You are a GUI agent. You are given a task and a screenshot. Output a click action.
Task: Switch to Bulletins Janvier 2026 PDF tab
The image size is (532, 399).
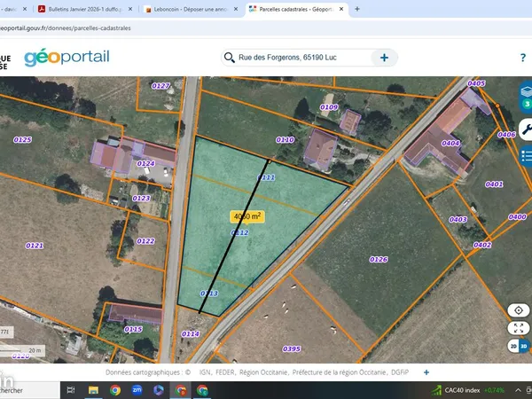pyautogui.click(x=85, y=9)
